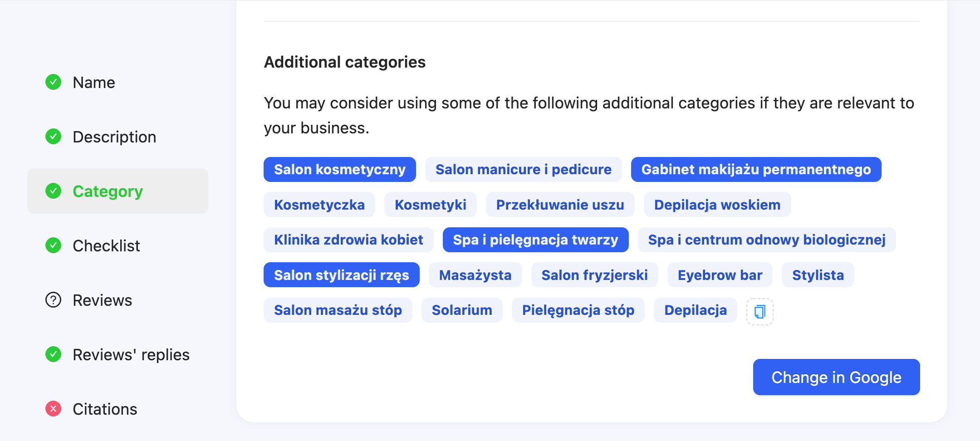This screenshot has height=441, width=980.
Task: Click the green check icon next to Checklist
Action: click(x=54, y=245)
